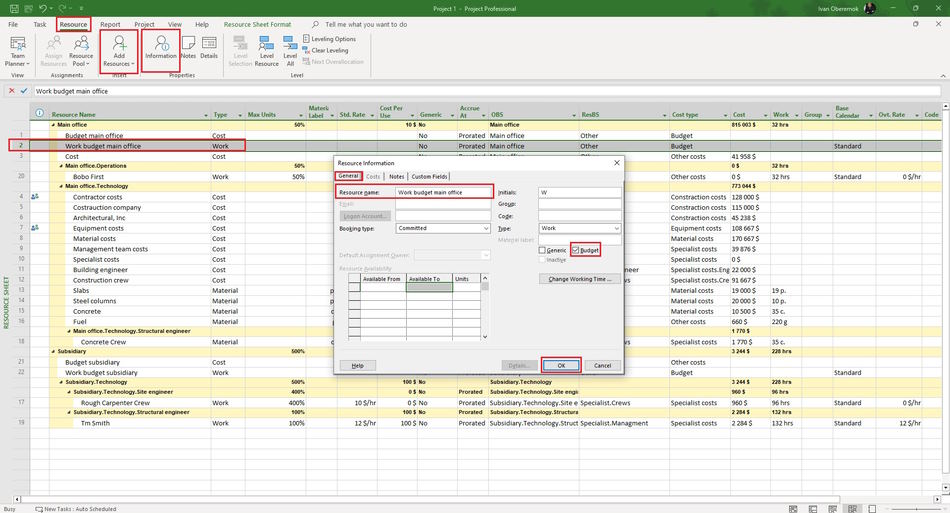Click the Save icon in quick access toolbar
The height and width of the screenshot is (513, 950).
tap(13, 8)
